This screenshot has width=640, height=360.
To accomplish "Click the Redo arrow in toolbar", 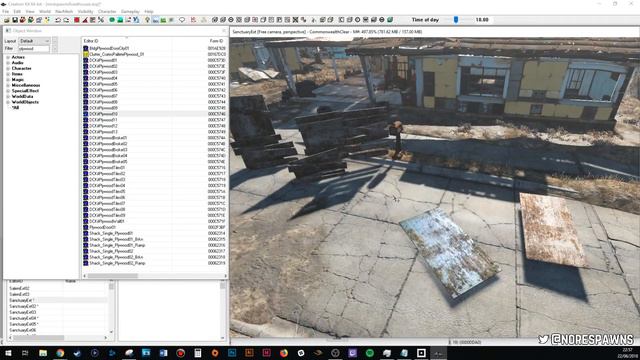I will pyautogui.click(x=66, y=20).
